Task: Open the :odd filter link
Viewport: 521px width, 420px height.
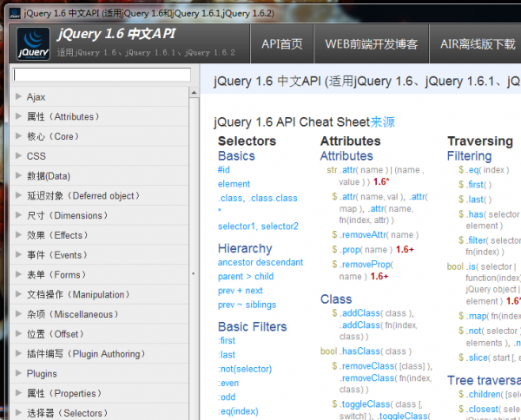Action: [x=227, y=397]
